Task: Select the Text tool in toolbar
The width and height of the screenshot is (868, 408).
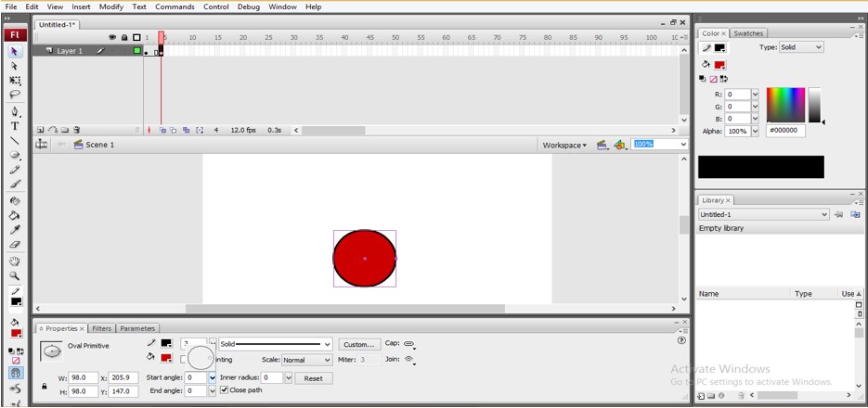Action: coord(15,126)
